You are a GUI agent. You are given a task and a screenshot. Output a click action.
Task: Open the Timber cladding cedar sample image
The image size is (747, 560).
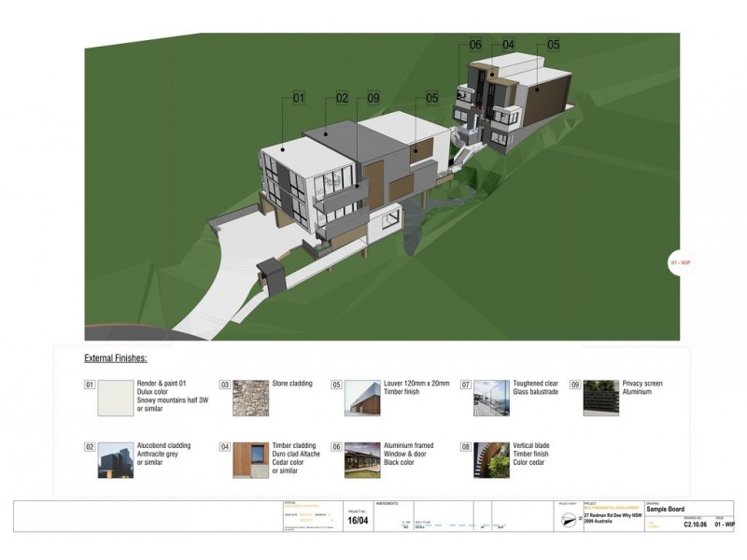pos(249,458)
